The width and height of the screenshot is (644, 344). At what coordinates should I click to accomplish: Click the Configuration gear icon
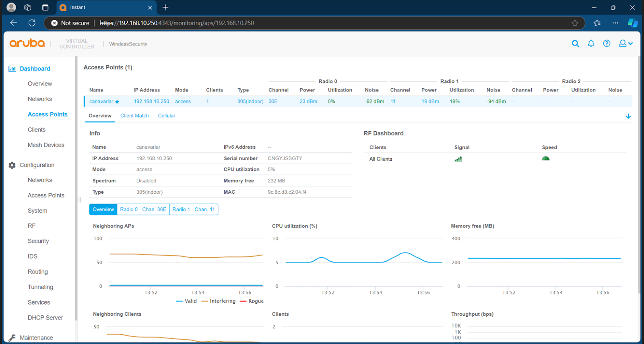(12, 165)
